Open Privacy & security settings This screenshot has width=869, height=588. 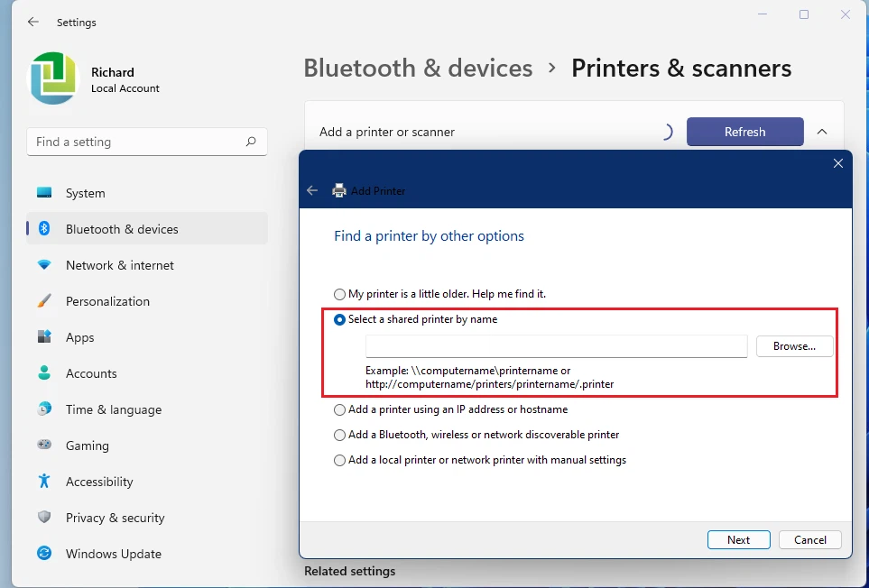115,518
